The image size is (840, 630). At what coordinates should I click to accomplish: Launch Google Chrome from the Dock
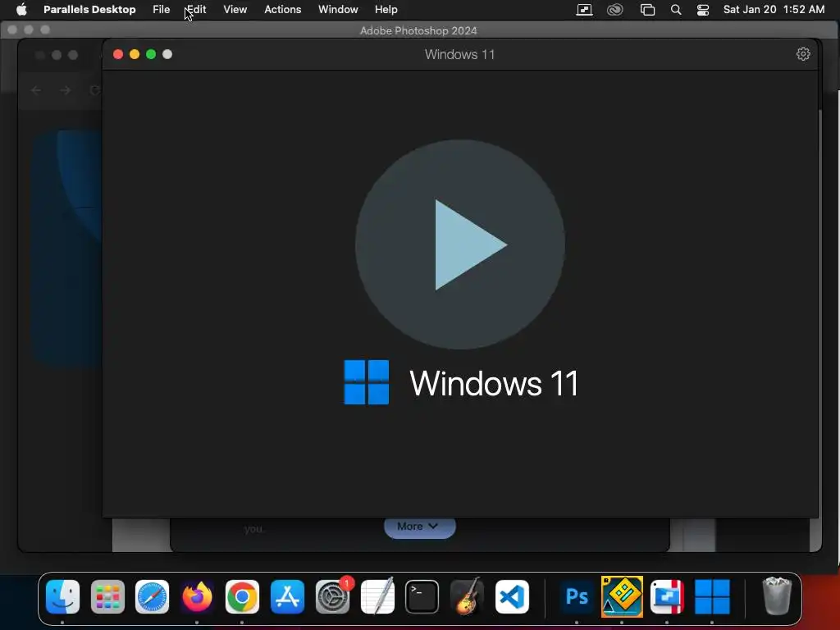[x=242, y=597]
